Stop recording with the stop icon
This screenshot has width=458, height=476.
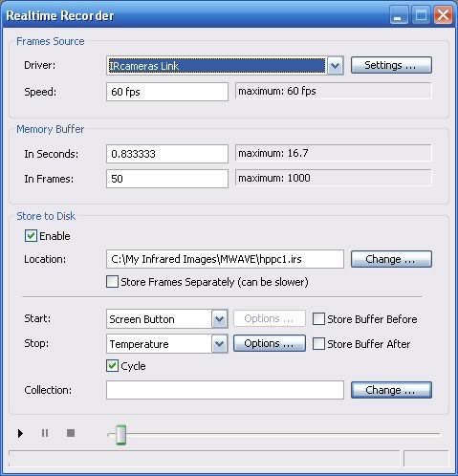click(71, 433)
